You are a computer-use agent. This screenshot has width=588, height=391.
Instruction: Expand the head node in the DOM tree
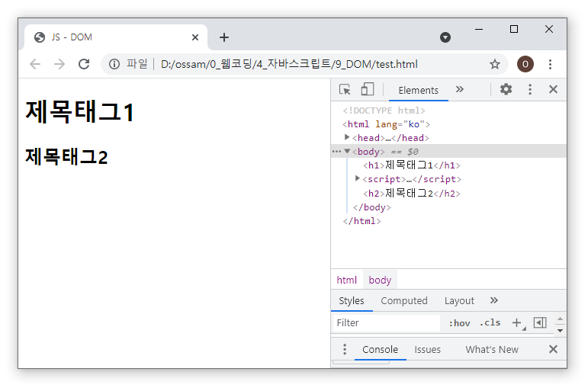tap(347, 137)
